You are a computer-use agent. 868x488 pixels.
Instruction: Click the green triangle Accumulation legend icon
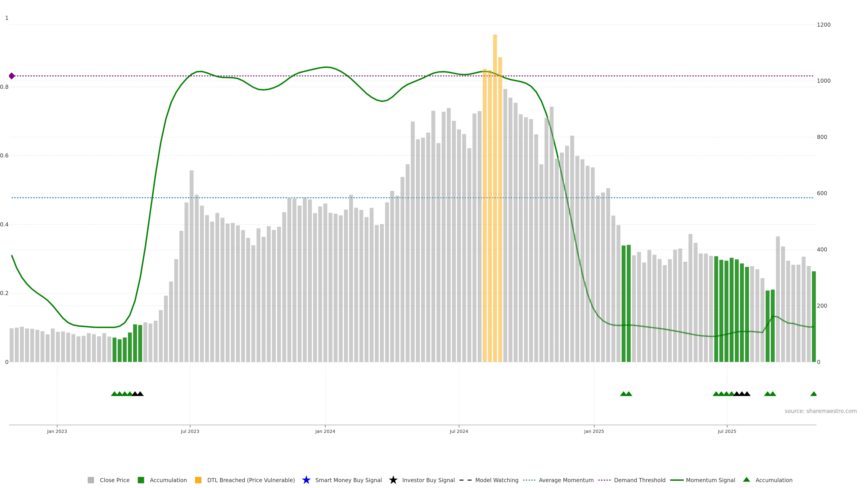point(746,480)
